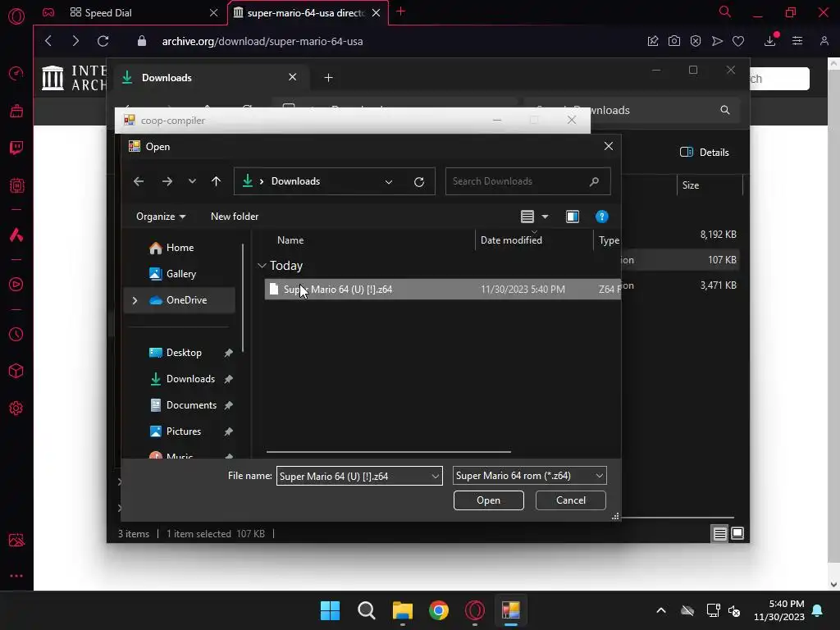
Task: Open Downloads quick access folder
Action: click(190, 379)
